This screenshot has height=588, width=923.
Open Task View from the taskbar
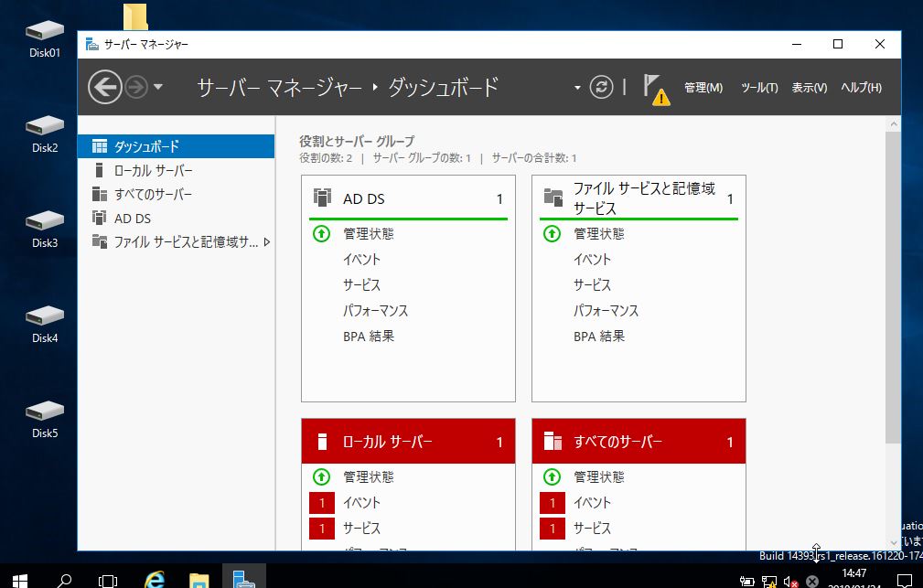(108, 581)
